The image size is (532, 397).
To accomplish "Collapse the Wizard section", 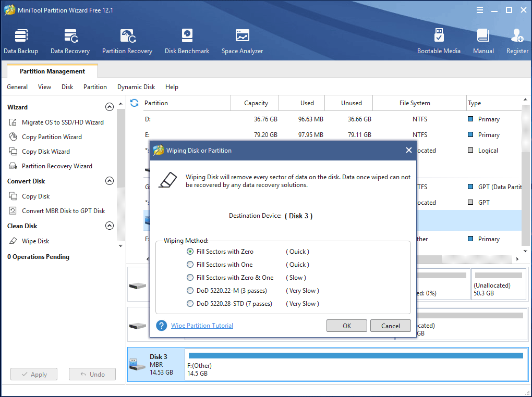I will pyautogui.click(x=110, y=107).
